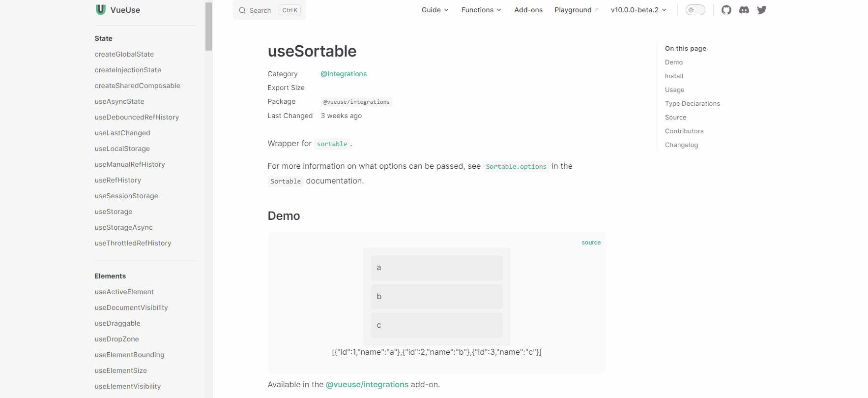868x398 pixels.
Task: Select sortable item b in demo
Action: (x=437, y=297)
